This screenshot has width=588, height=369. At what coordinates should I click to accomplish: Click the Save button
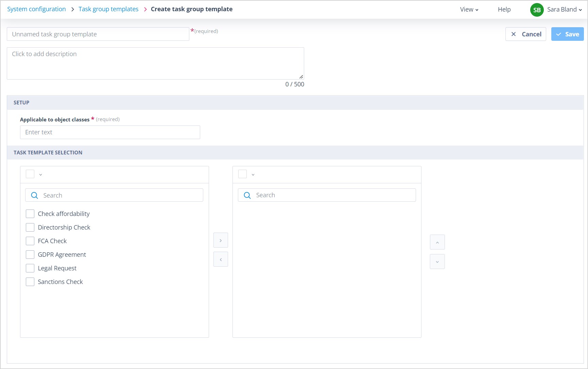567,34
